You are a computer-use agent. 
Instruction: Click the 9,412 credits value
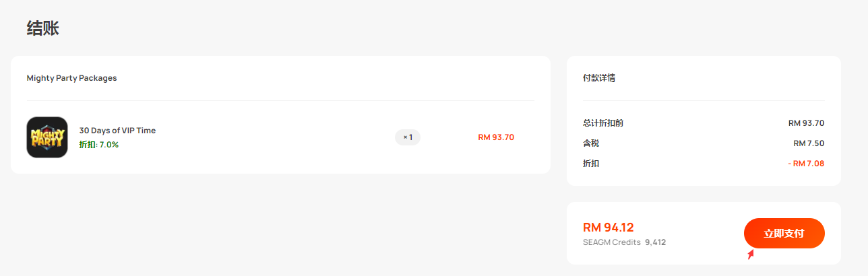pyautogui.click(x=655, y=242)
